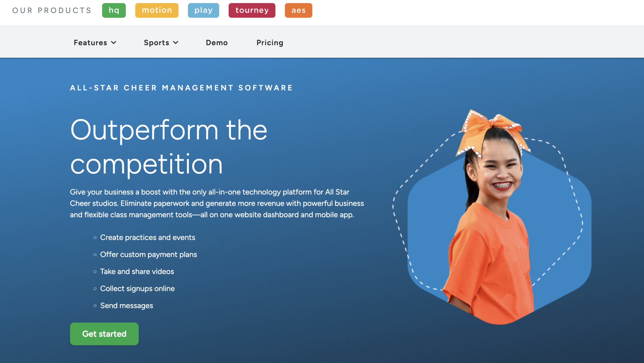Click the chevron next to Features

114,43
